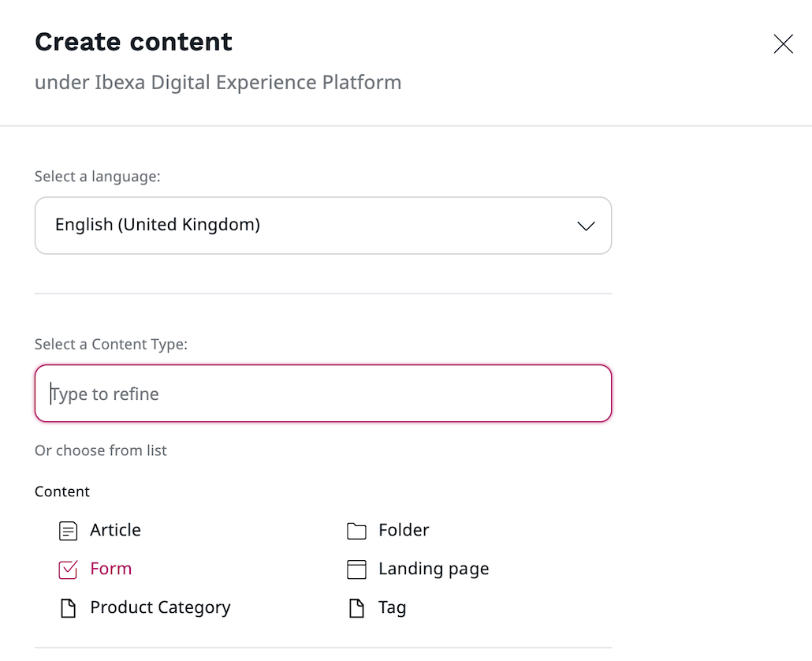
Task: Click the Select a Content Type label
Action: point(110,345)
